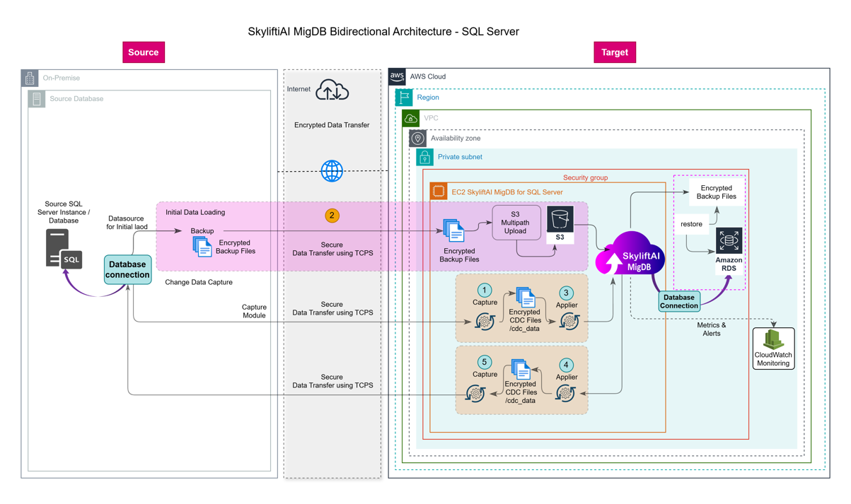Click the Source Database server icon

[37, 99]
